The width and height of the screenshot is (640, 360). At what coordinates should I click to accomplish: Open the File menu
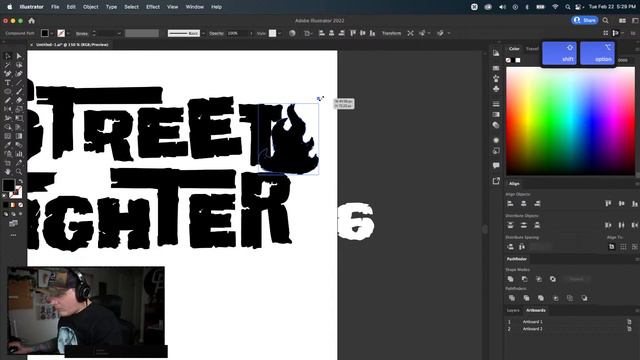(55, 7)
